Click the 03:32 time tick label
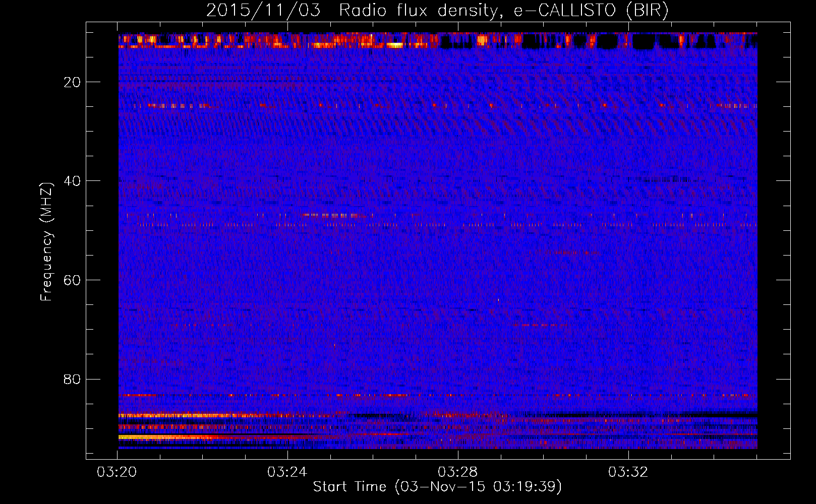 [x=628, y=472]
